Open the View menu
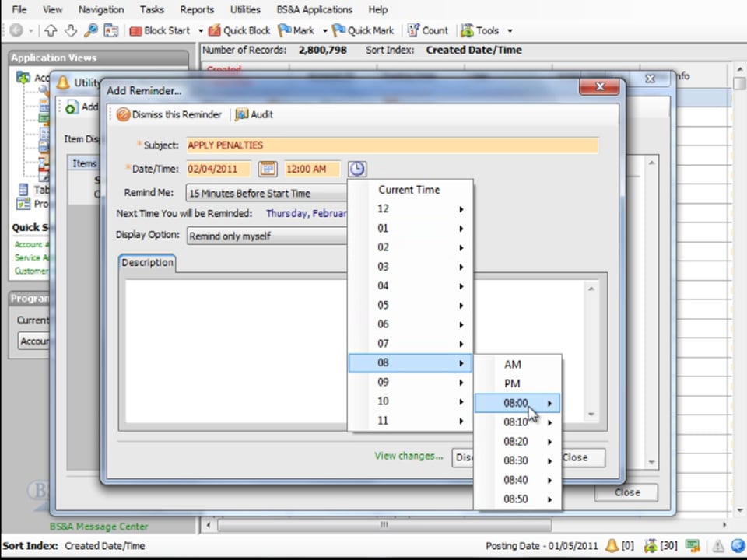 pos(52,9)
